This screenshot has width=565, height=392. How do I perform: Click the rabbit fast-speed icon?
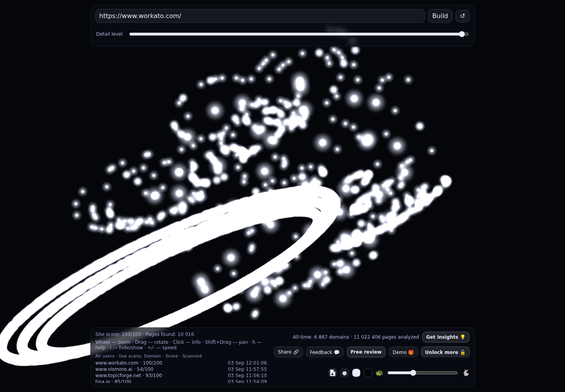[x=466, y=373]
